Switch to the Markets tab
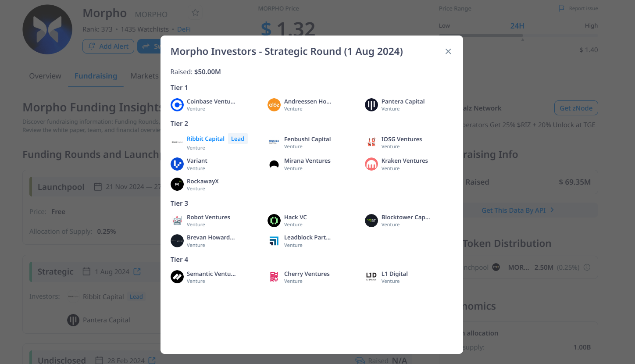Viewport: 635px width, 364px height. 144,76
